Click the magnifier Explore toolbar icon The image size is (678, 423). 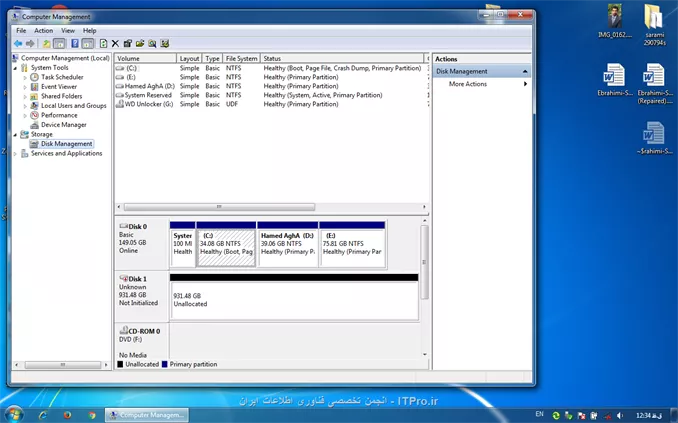152,43
